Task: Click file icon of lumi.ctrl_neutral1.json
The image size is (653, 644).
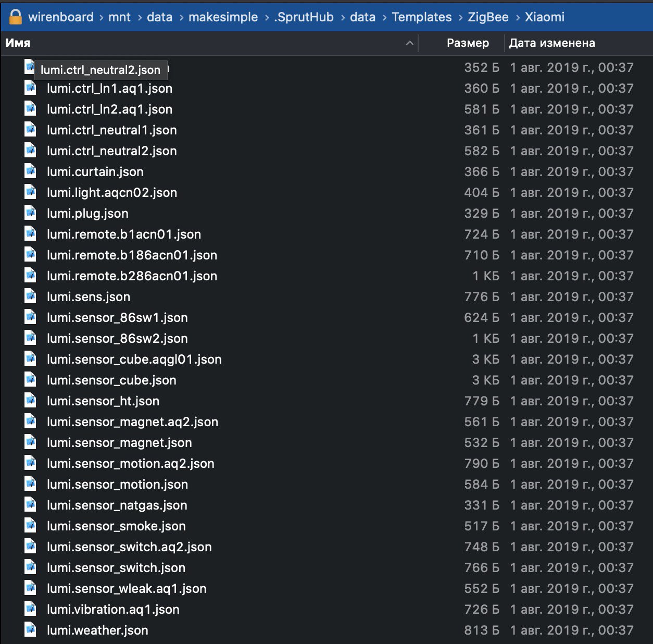Action: click(x=31, y=130)
